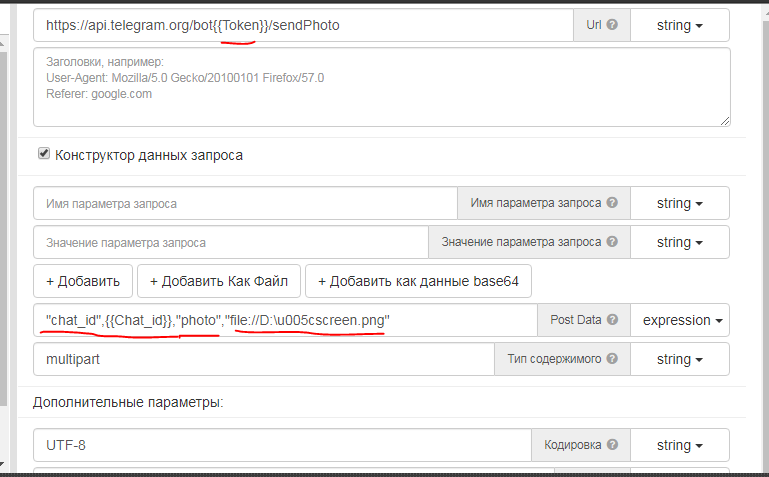Open type dropdown for Значение параметра запроса
Screen dimensions: 769x477
(680, 242)
